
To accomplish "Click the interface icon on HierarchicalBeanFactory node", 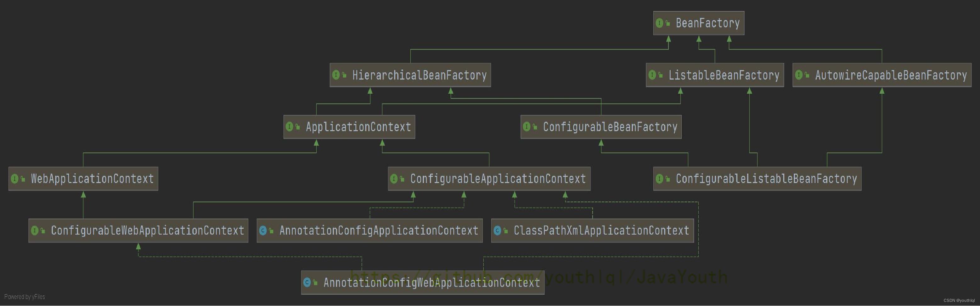I will [336, 75].
